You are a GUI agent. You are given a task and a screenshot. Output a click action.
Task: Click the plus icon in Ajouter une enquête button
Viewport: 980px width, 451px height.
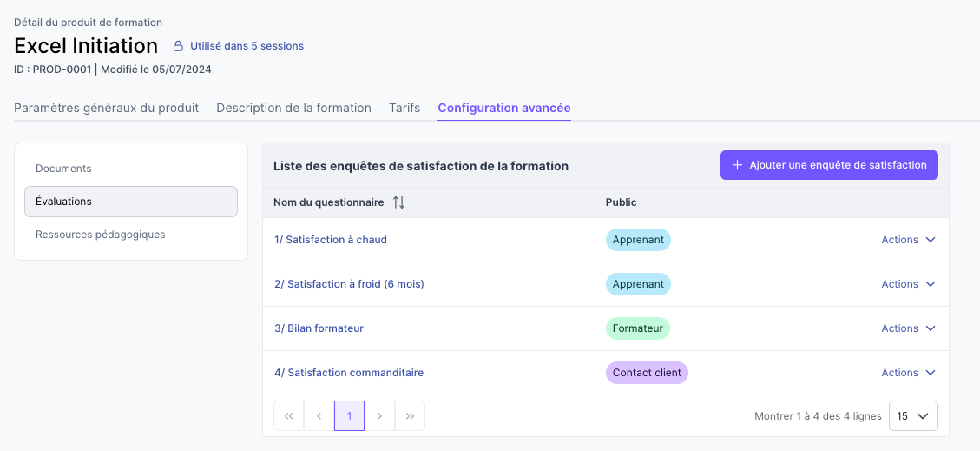pyautogui.click(x=737, y=165)
